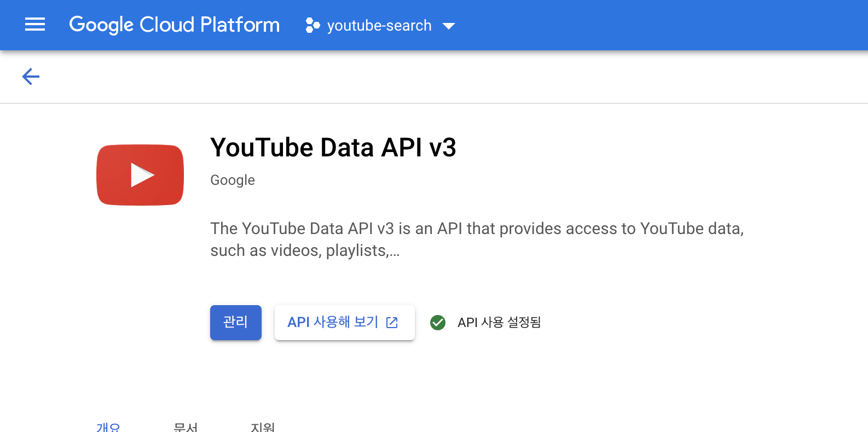Open the hamburger navigation menu

35,25
